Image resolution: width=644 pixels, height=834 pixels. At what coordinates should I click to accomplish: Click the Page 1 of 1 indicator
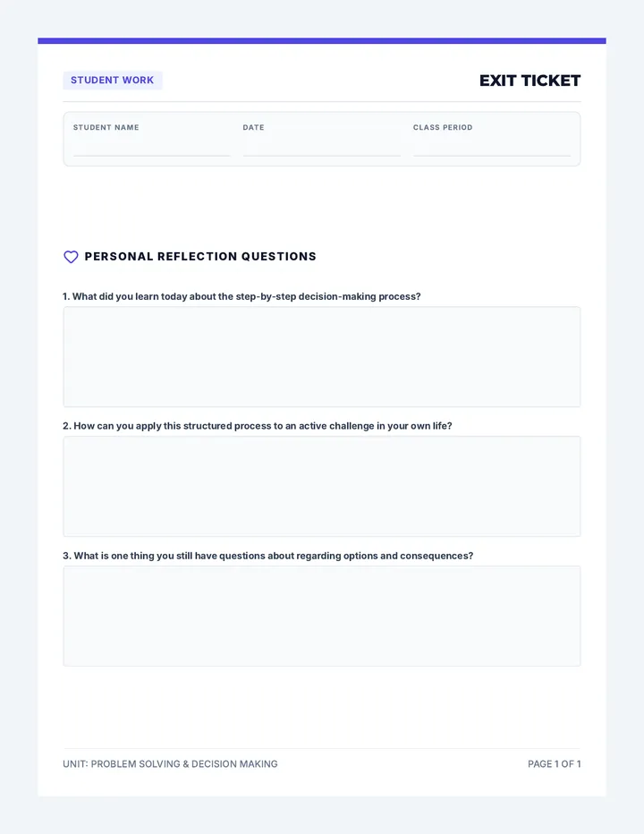555,764
